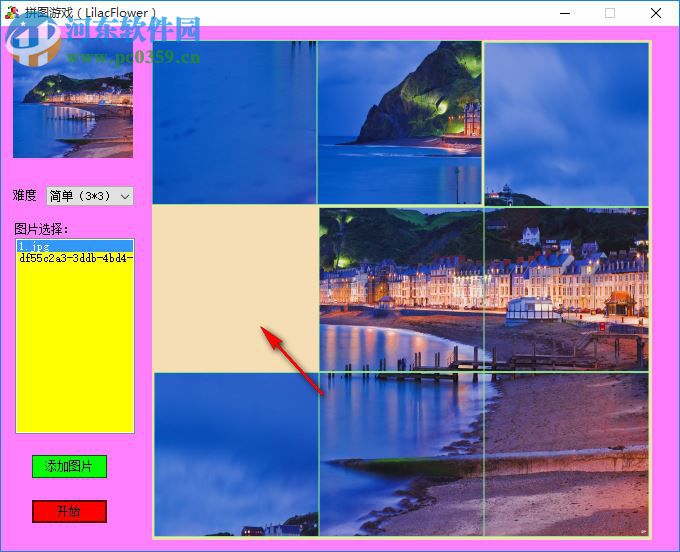The height and width of the screenshot is (552, 680).
Task: Click the bottom-left blue sky tile
Action: [235, 454]
